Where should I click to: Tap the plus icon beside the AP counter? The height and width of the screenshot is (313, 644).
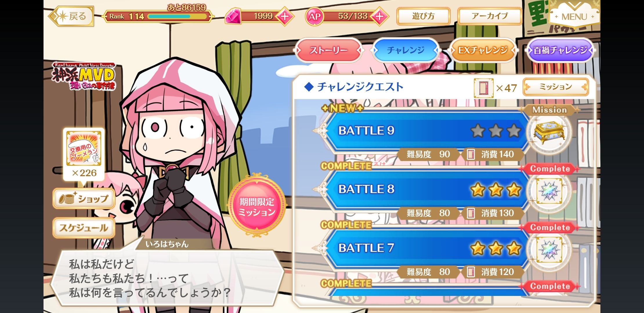(379, 17)
